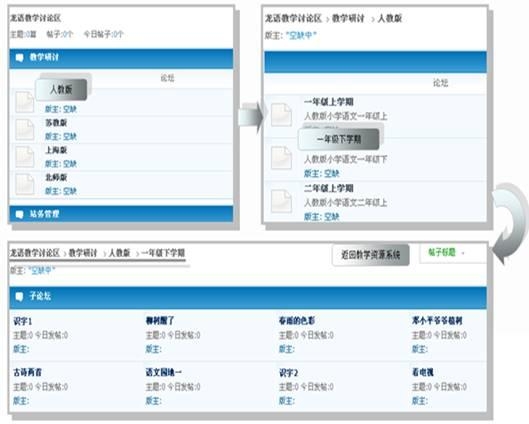Click the document icon beside 上海版
529x424 pixels.
pos(25,157)
